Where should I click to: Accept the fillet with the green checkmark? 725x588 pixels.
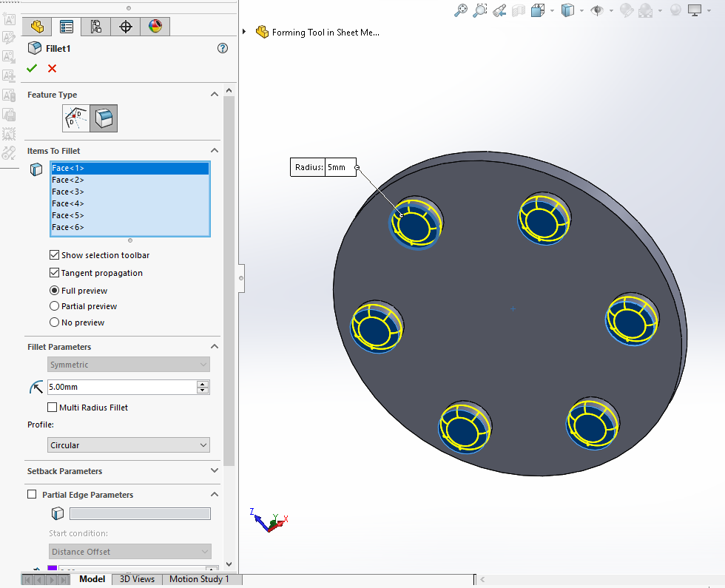click(32, 68)
